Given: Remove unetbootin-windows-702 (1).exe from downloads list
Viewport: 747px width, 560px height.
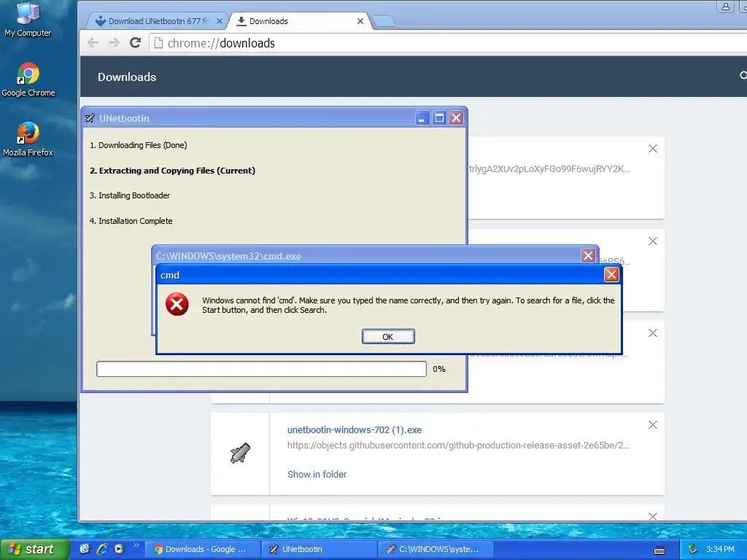Looking at the screenshot, I should [653, 425].
